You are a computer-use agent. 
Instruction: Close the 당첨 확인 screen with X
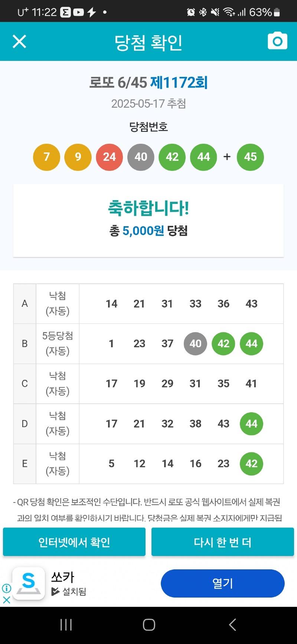[x=19, y=42]
